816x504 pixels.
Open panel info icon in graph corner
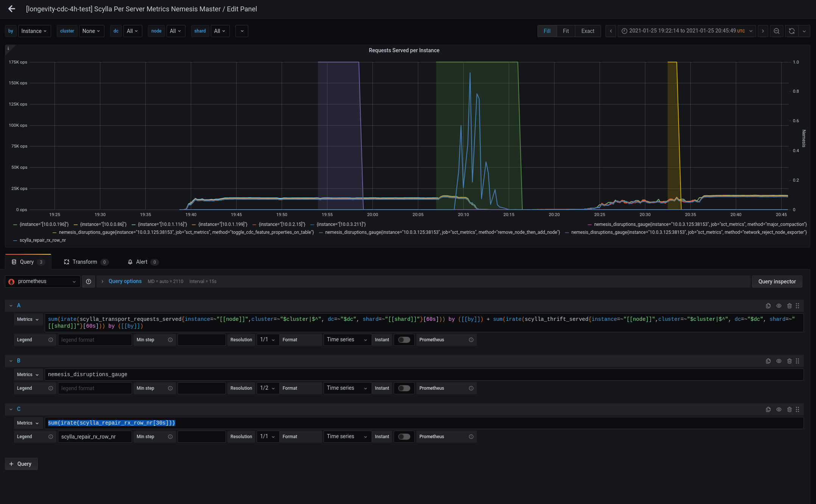click(x=8, y=48)
